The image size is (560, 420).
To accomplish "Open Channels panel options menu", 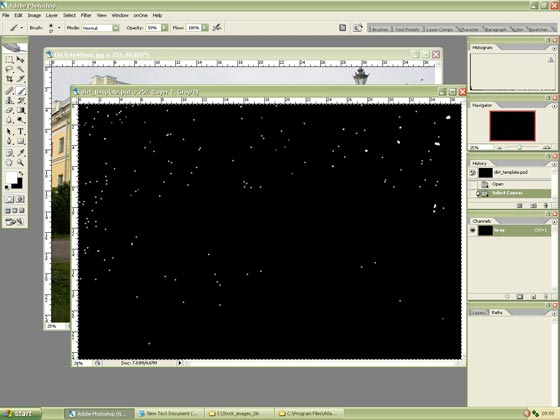I will point(554,221).
